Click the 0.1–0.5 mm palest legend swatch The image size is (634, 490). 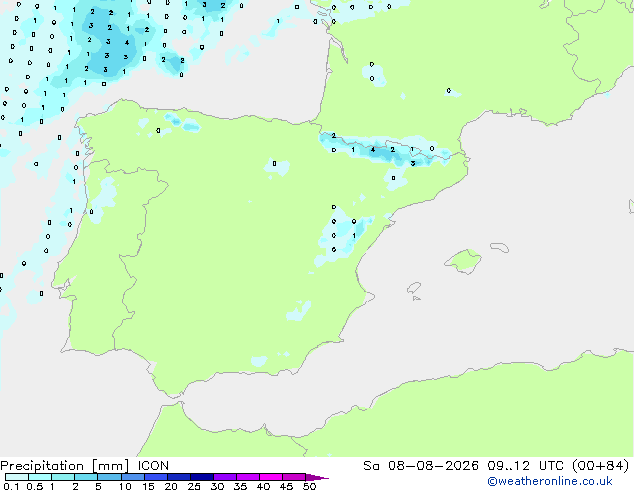point(17,477)
